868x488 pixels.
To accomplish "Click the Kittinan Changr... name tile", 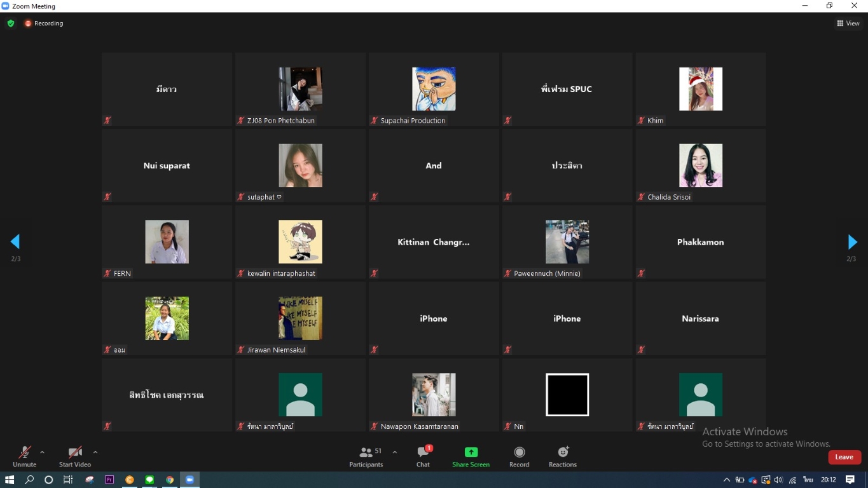I will pos(434,242).
